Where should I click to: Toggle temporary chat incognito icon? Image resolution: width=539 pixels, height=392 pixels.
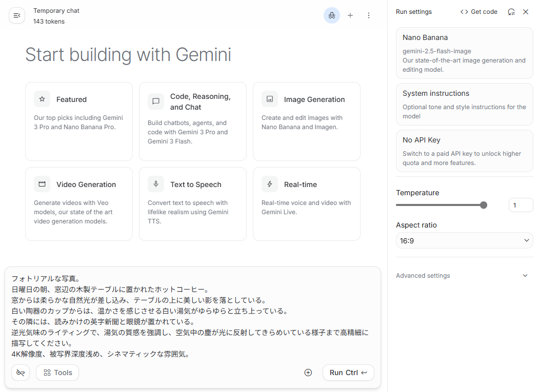(x=332, y=16)
